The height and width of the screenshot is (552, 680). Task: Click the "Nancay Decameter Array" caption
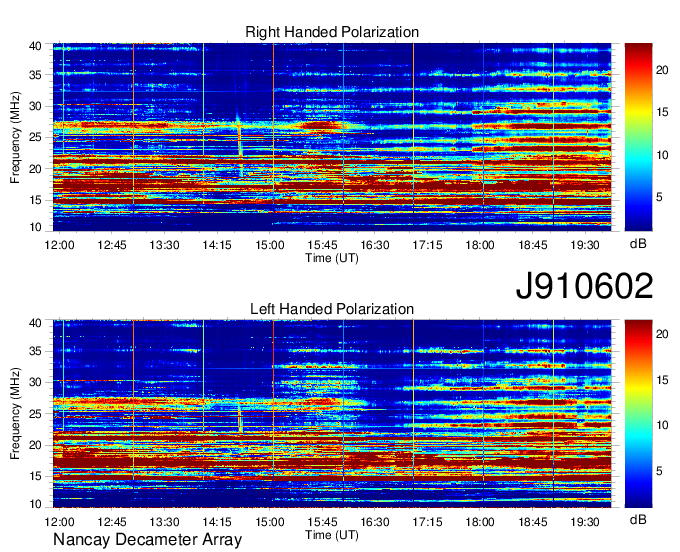tap(147, 540)
